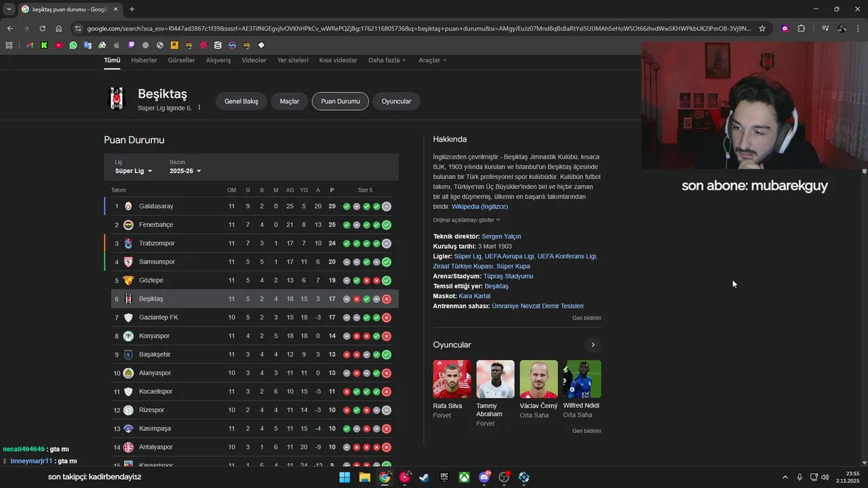Open the Rockstar Games bookmark
The height and width of the screenshot is (488, 868).
click(x=174, y=45)
